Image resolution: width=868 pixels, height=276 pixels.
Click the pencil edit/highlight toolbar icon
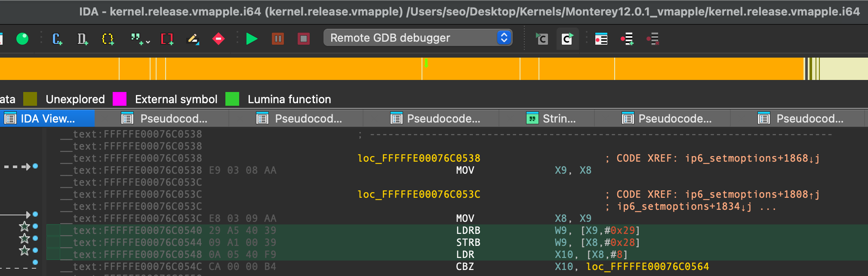pyautogui.click(x=193, y=39)
